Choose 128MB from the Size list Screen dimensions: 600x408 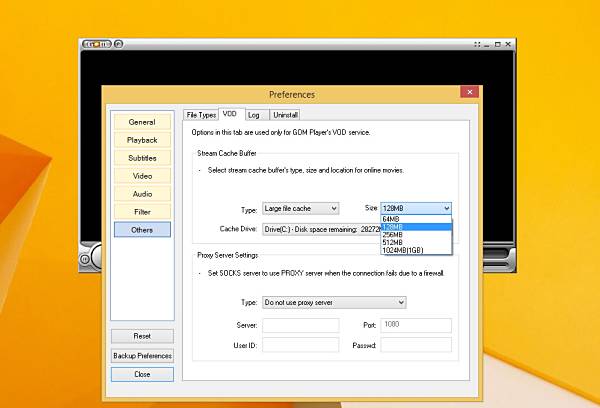[416, 227]
